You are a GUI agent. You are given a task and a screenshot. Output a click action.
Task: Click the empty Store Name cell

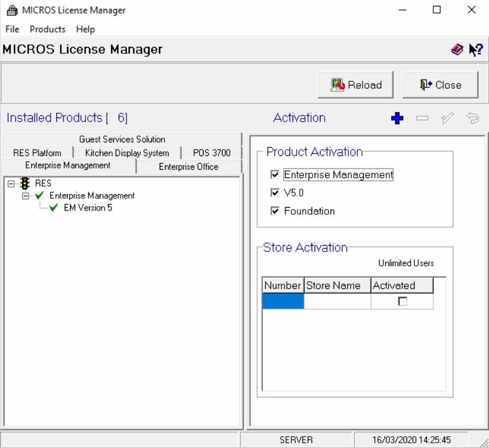[338, 301]
